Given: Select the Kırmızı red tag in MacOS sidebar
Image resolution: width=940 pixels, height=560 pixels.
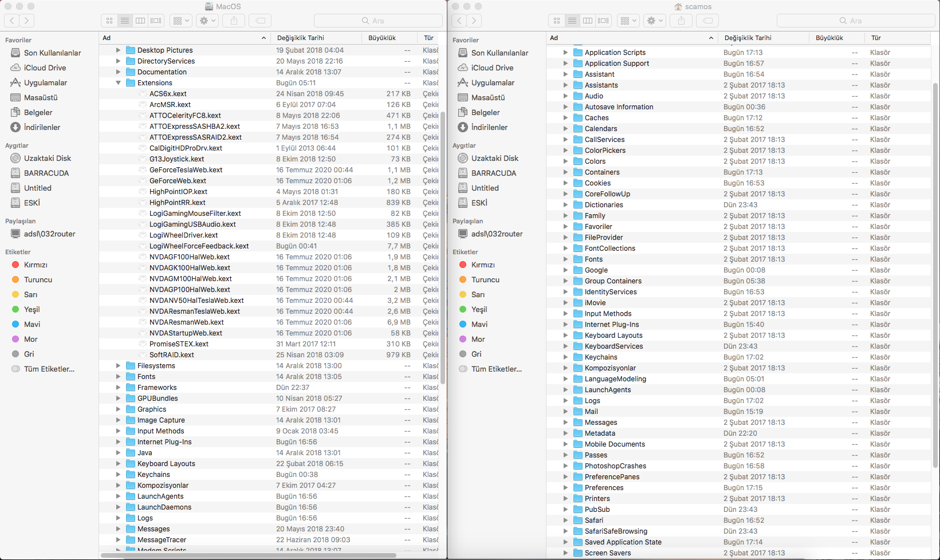Looking at the screenshot, I should (x=36, y=265).
